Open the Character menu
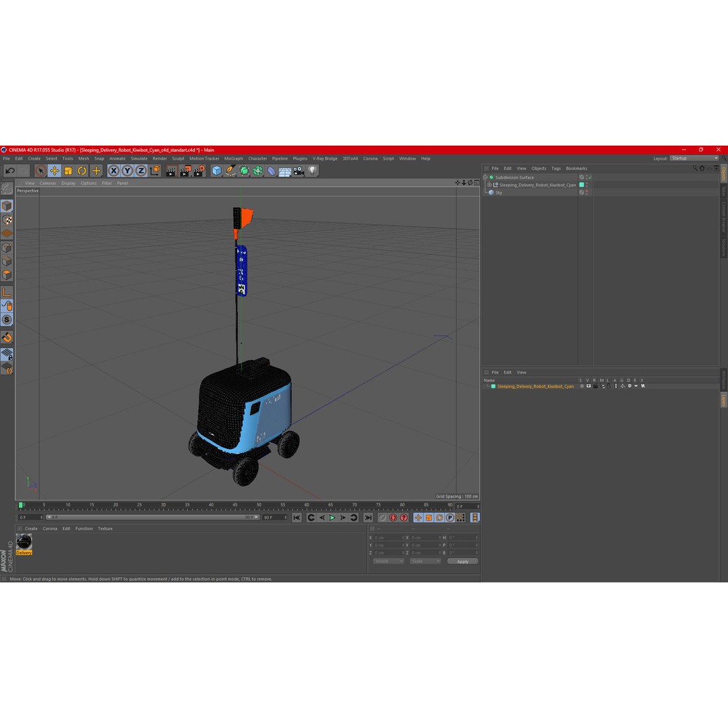Image resolution: width=728 pixels, height=728 pixels. [257, 159]
